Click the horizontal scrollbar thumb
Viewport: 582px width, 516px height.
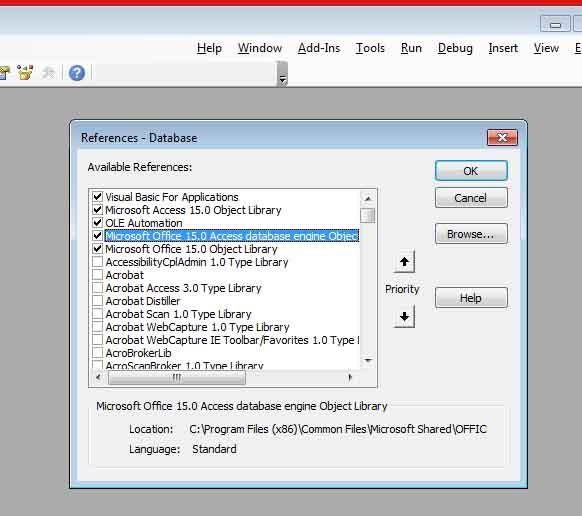[x=177, y=378]
